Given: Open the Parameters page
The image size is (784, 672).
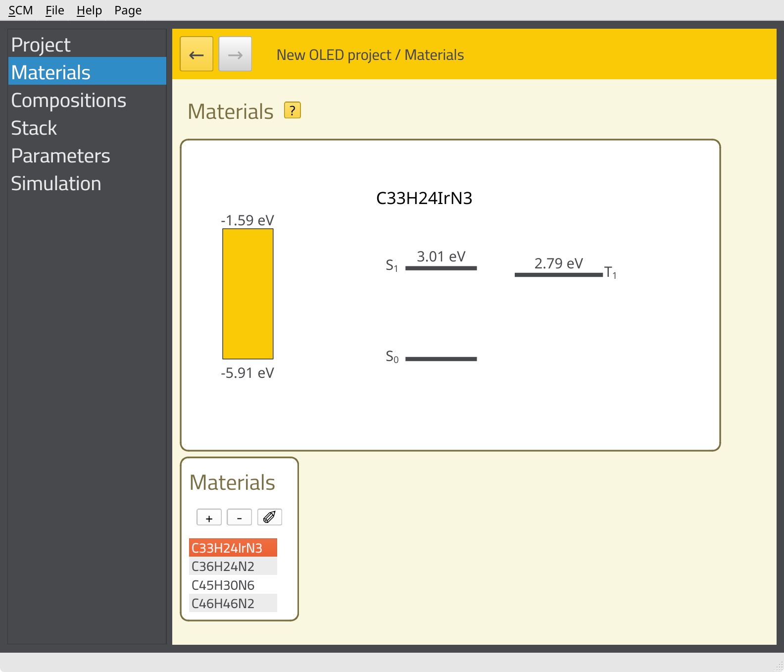Looking at the screenshot, I should (x=60, y=156).
